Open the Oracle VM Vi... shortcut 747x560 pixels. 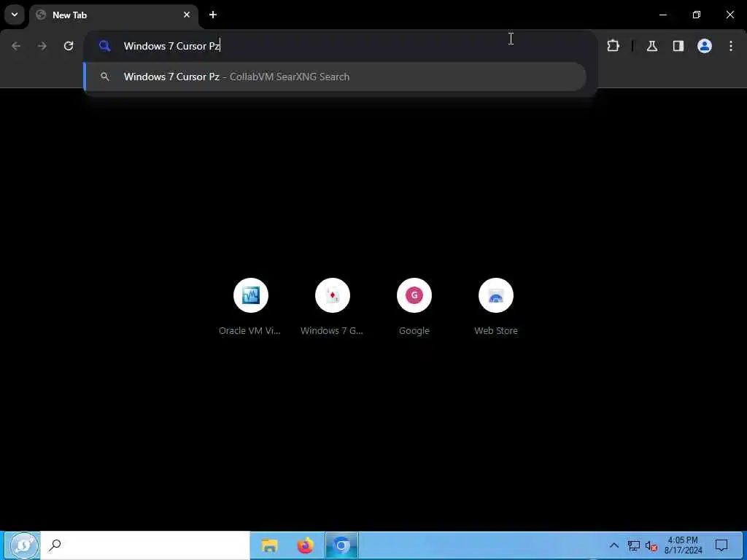coord(251,307)
